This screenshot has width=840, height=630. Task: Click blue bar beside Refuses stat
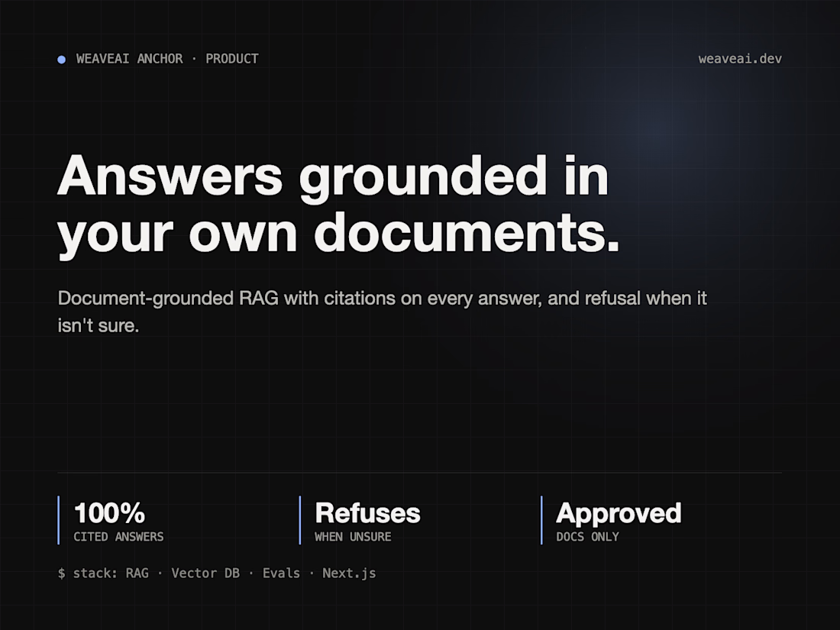[300, 520]
